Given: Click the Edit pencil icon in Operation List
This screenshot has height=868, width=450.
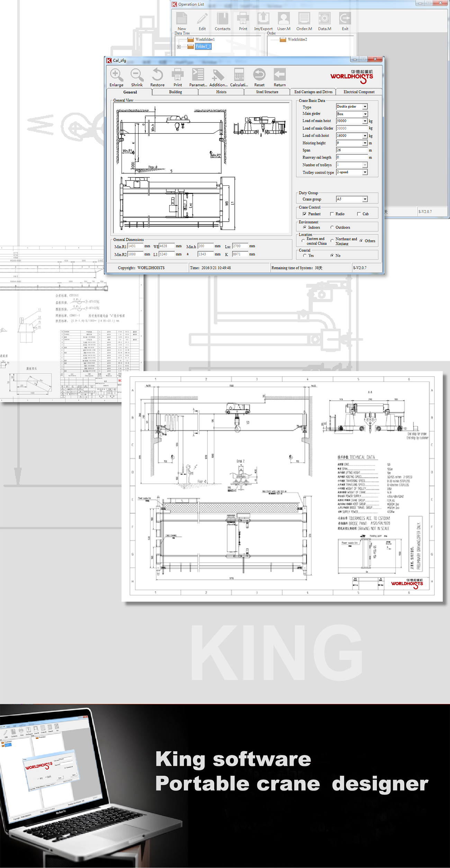Looking at the screenshot, I should coord(202,18).
